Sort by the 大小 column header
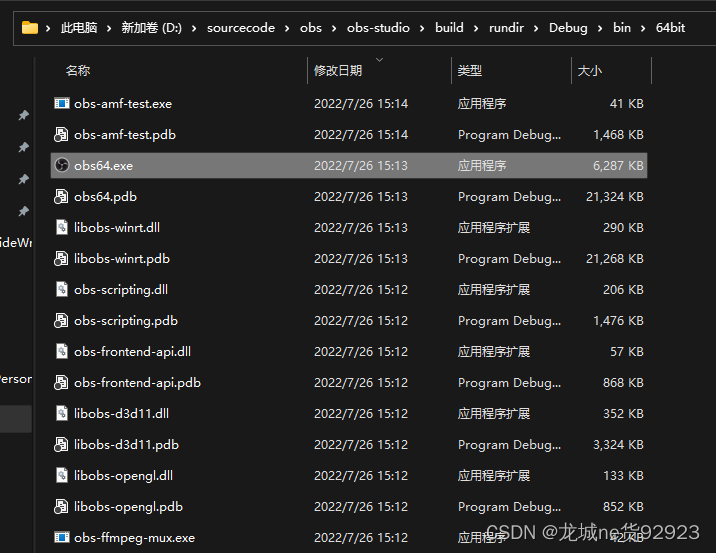The width and height of the screenshot is (716, 553). [x=590, y=70]
